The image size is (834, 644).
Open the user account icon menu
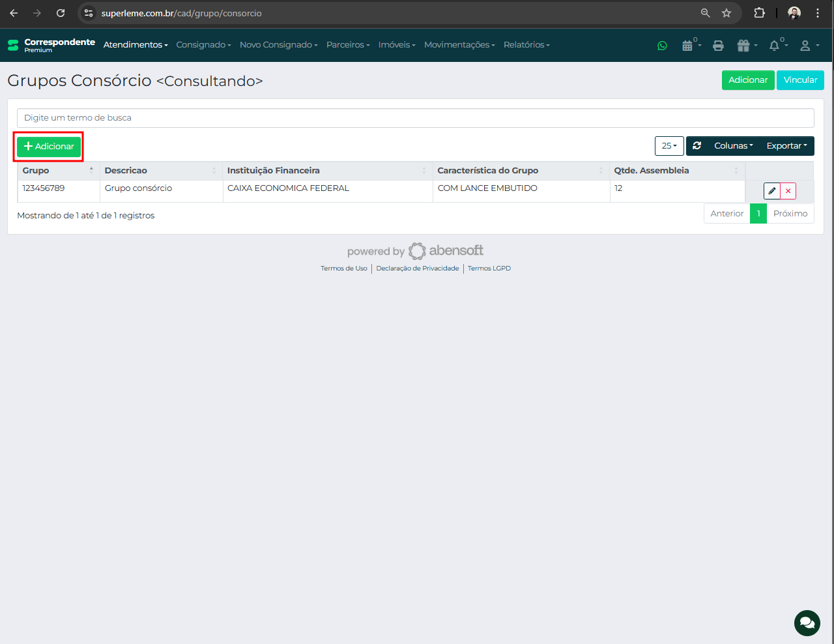click(805, 46)
